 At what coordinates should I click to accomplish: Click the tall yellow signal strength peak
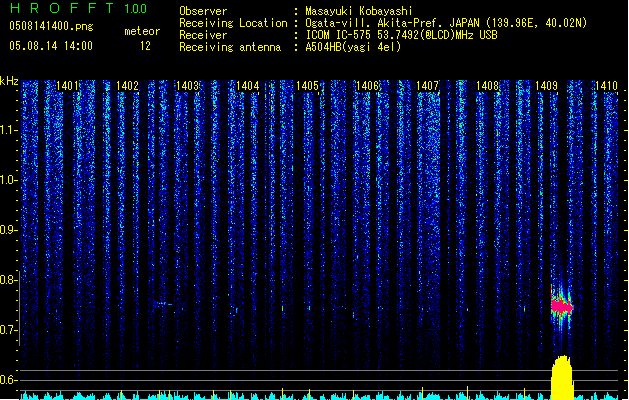562,377
